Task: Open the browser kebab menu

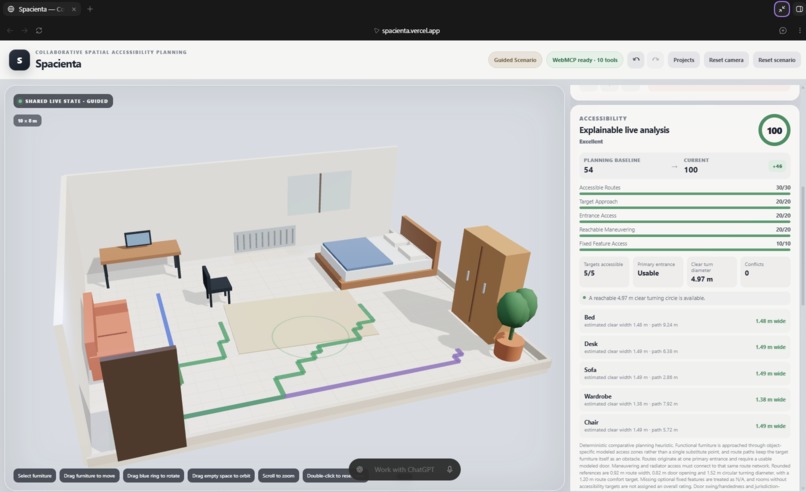Action: click(x=800, y=31)
